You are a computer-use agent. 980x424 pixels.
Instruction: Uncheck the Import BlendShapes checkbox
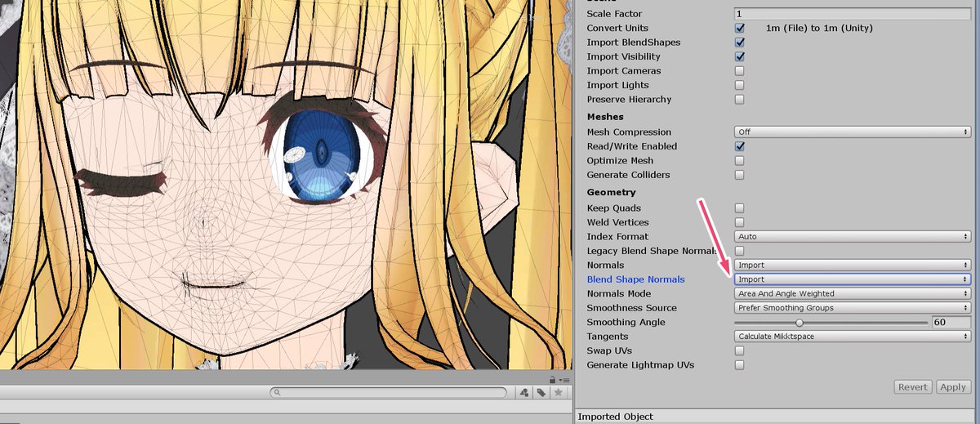(740, 42)
